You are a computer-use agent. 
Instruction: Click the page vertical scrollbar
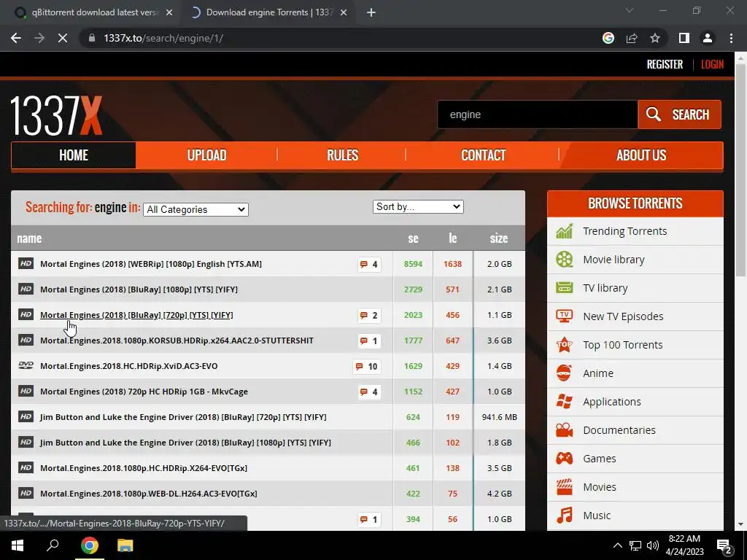pyautogui.click(x=740, y=171)
